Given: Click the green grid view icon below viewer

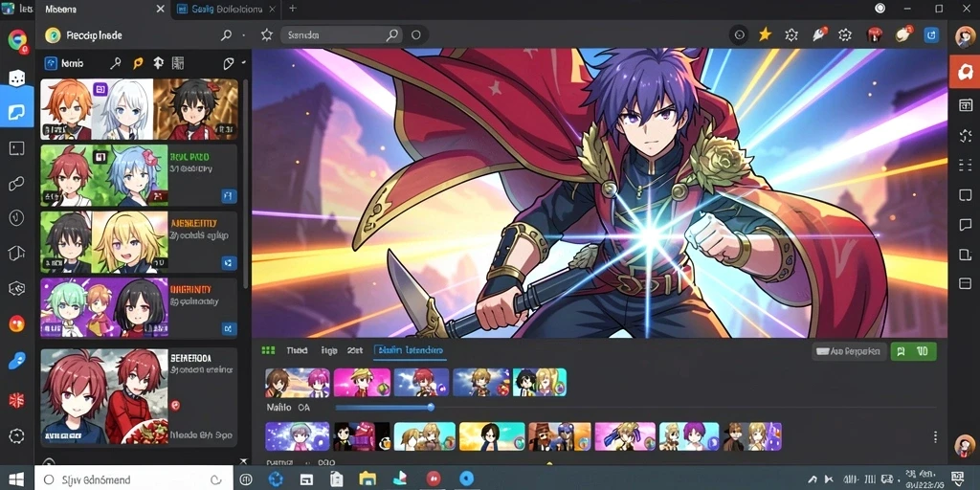Looking at the screenshot, I should [x=268, y=350].
